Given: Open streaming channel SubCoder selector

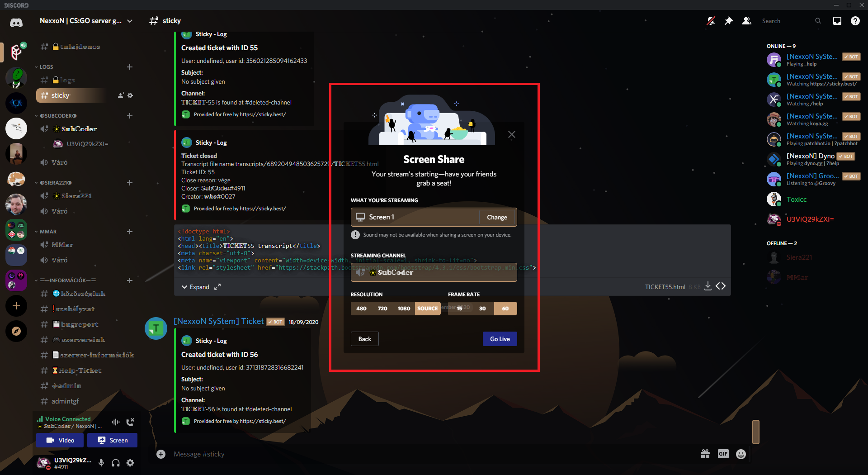Looking at the screenshot, I should [434, 272].
